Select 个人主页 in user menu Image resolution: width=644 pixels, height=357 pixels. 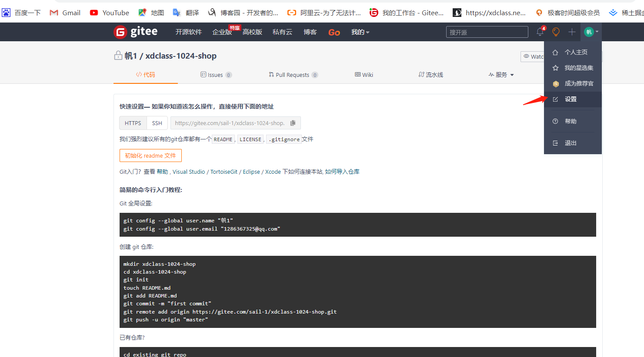click(x=573, y=52)
